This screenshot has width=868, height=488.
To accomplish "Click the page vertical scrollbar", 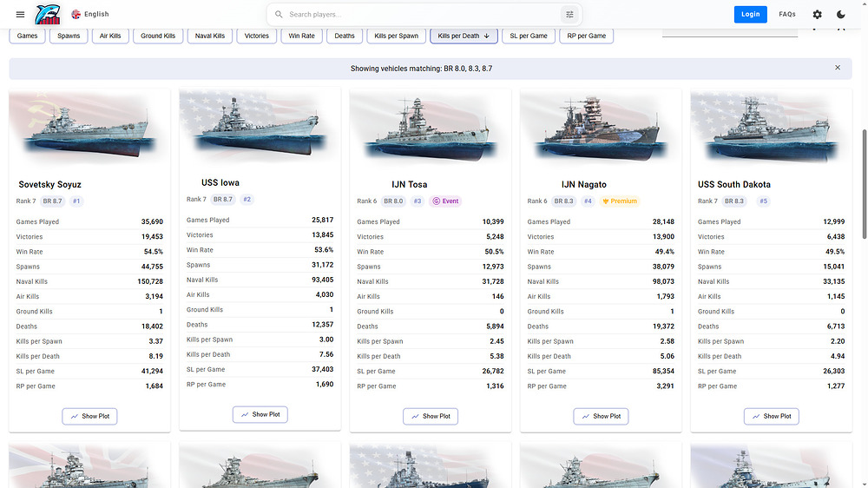I will [865, 184].
